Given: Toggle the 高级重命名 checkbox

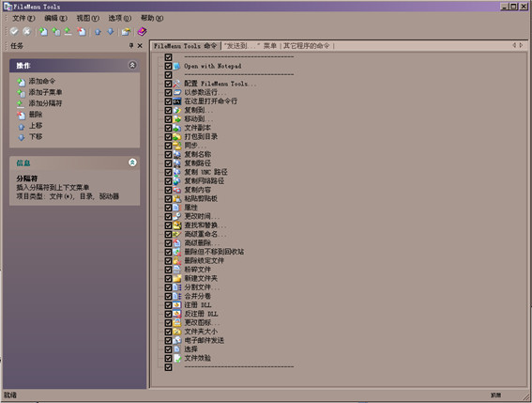Looking at the screenshot, I should [x=168, y=234].
